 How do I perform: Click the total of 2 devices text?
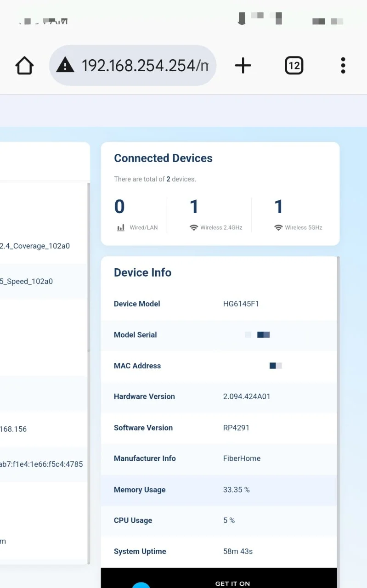[x=155, y=179]
